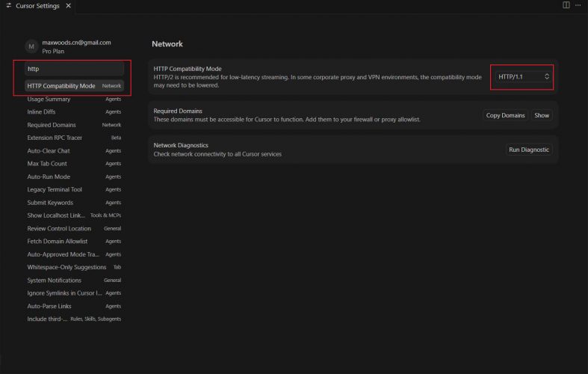The height and width of the screenshot is (374, 588).
Task: Close the Cursor Settings tab
Action: click(68, 6)
